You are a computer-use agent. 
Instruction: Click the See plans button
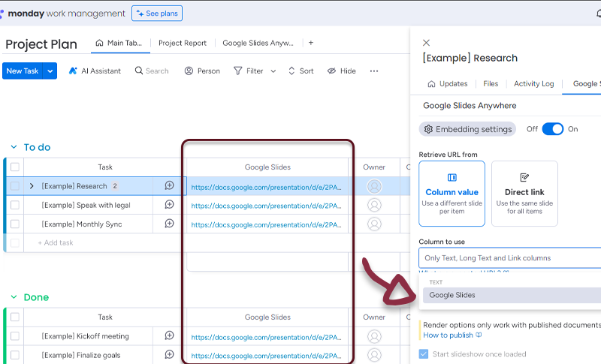click(157, 14)
